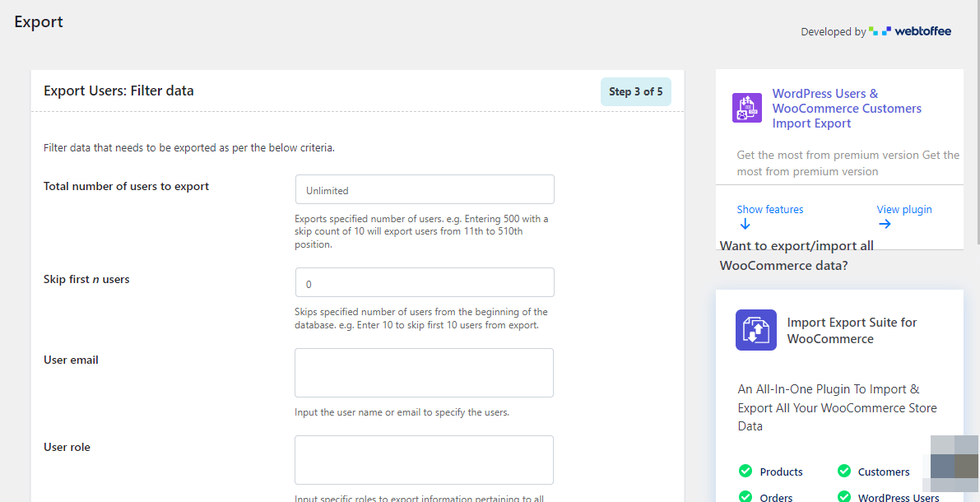Screen dimensions: 980x502
Task: Click the User email label
Action: pyautogui.click(x=72, y=360)
